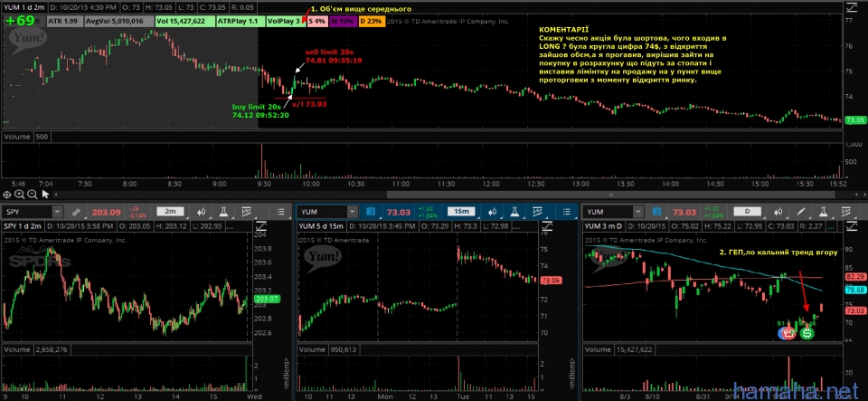868x401 pixels.
Task: Click blue link number 3 in YUM 15m panel
Action: (371, 212)
